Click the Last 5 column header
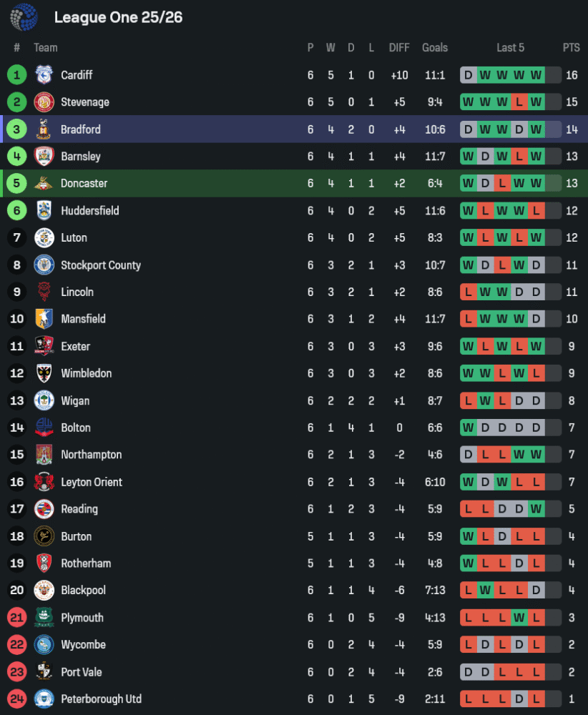The width and height of the screenshot is (588, 715). [511, 48]
